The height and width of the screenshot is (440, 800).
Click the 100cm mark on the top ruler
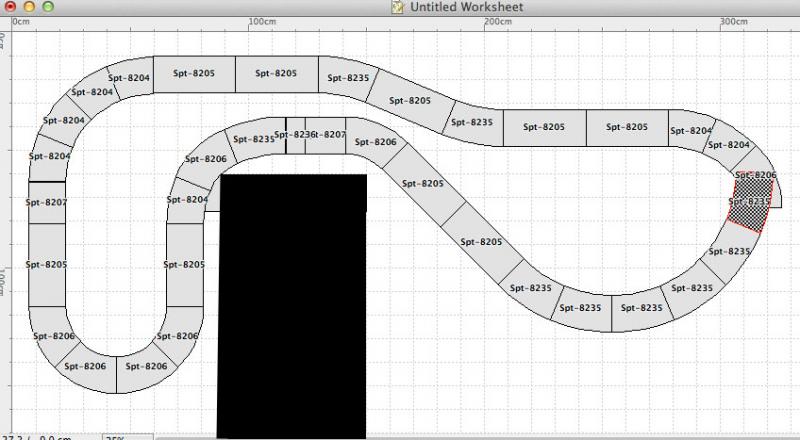(x=261, y=21)
